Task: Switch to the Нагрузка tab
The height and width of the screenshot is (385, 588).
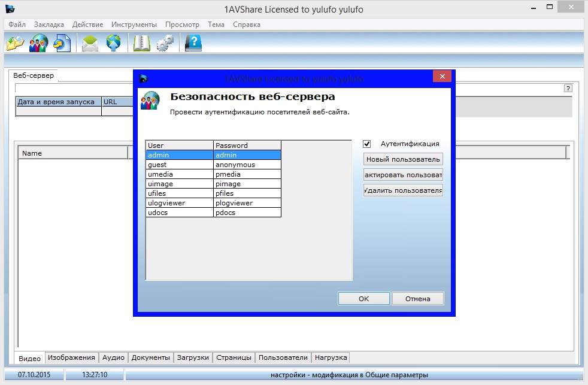Action: (x=331, y=357)
